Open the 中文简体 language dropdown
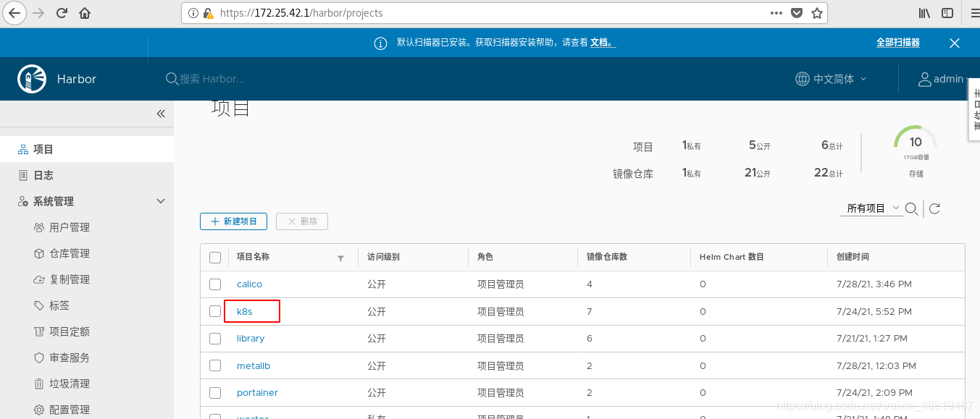980x419 pixels. point(831,79)
